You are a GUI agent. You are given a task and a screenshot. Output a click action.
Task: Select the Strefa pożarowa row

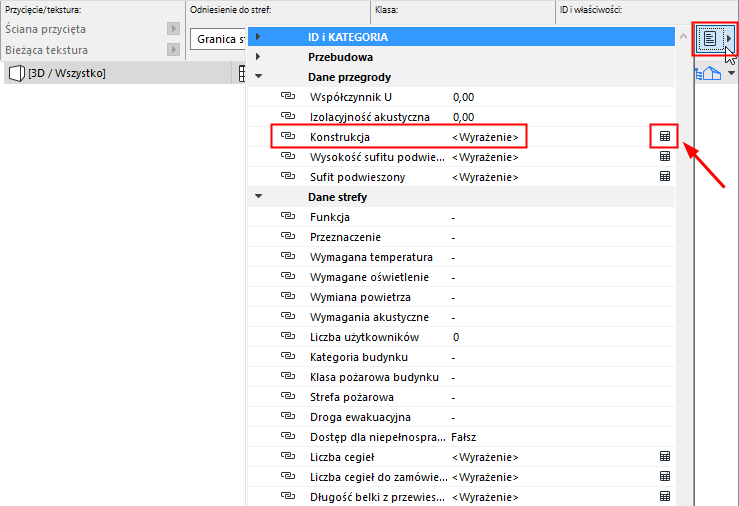pos(461,397)
